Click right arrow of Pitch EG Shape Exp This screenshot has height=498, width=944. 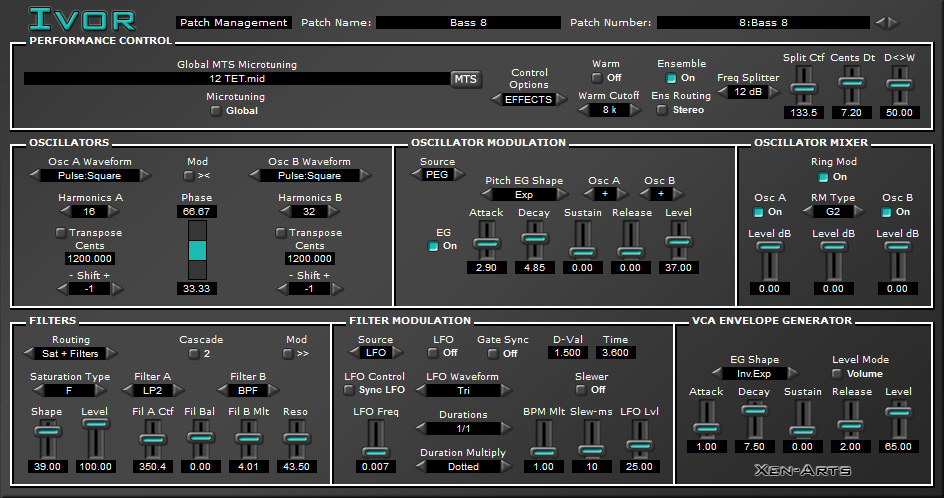click(562, 195)
